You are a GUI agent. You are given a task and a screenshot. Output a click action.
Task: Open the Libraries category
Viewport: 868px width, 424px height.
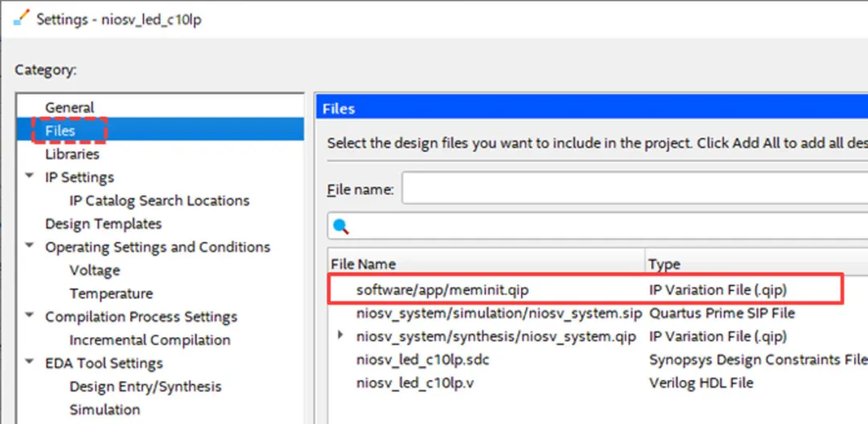(72, 154)
